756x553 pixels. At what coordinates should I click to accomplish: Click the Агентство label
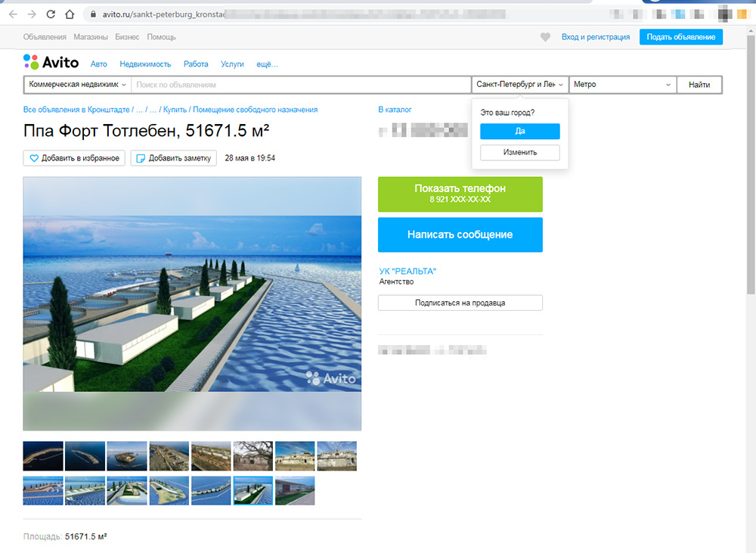[396, 282]
